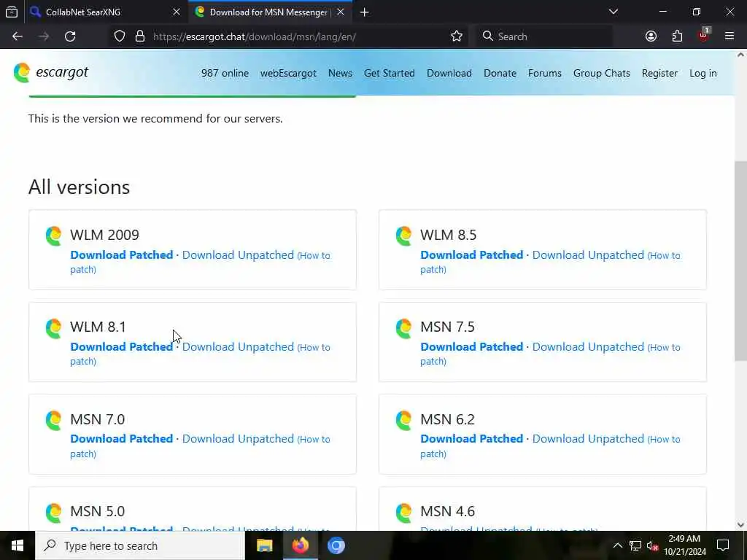Screen dimensions: 747x560
Task: Click Log in in the header
Action: click(x=703, y=74)
